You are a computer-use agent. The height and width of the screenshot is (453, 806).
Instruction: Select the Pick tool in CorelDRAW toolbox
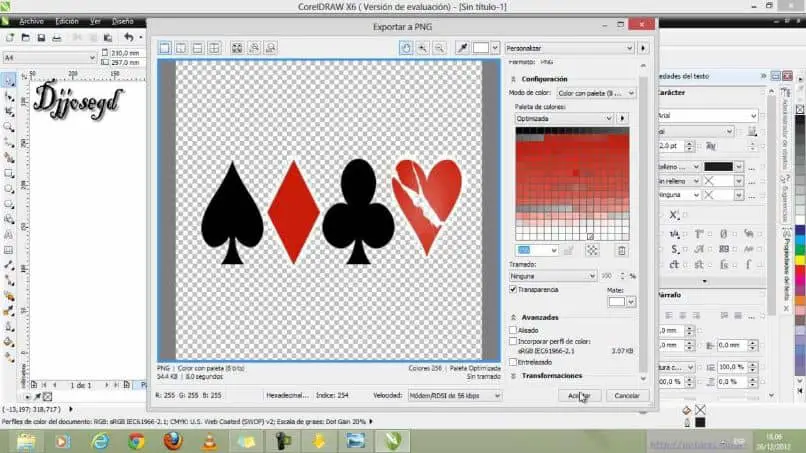9,80
